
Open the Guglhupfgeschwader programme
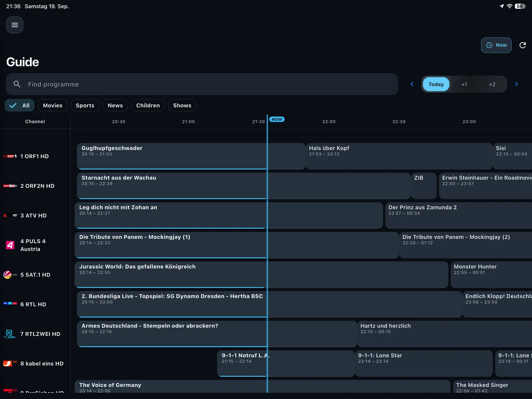pyautogui.click(x=191, y=156)
